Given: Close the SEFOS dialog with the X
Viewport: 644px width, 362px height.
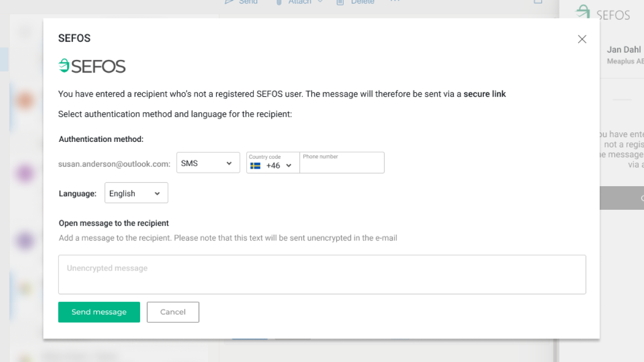Looking at the screenshot, I should [582, 39].
